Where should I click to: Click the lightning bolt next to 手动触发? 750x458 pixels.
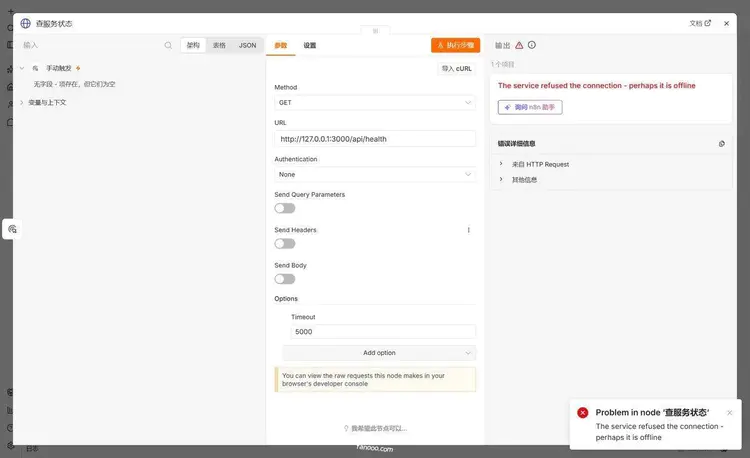[78, 68]
